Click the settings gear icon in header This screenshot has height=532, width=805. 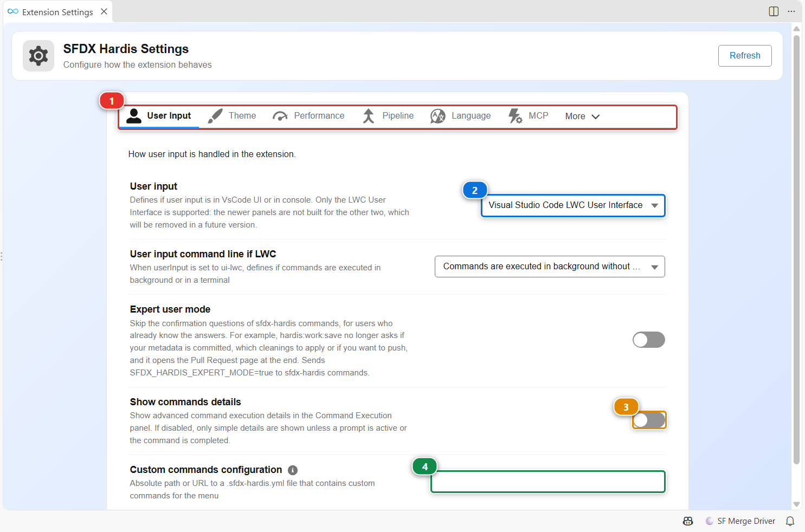pos(38,56)
